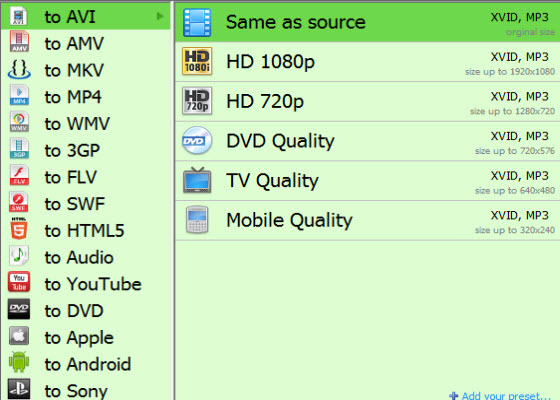Choose the to AMV format

86,44
